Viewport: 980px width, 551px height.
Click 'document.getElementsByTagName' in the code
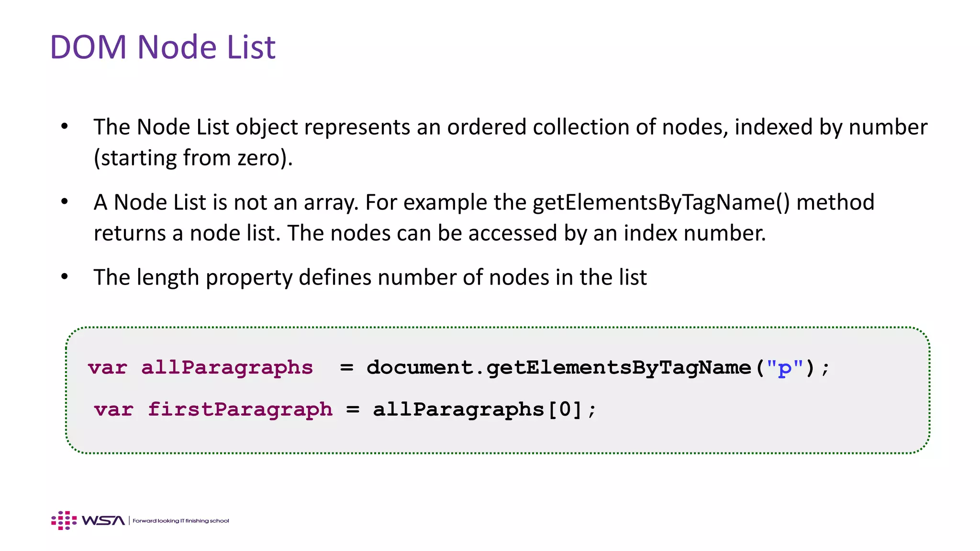click(x=558, y=368)
